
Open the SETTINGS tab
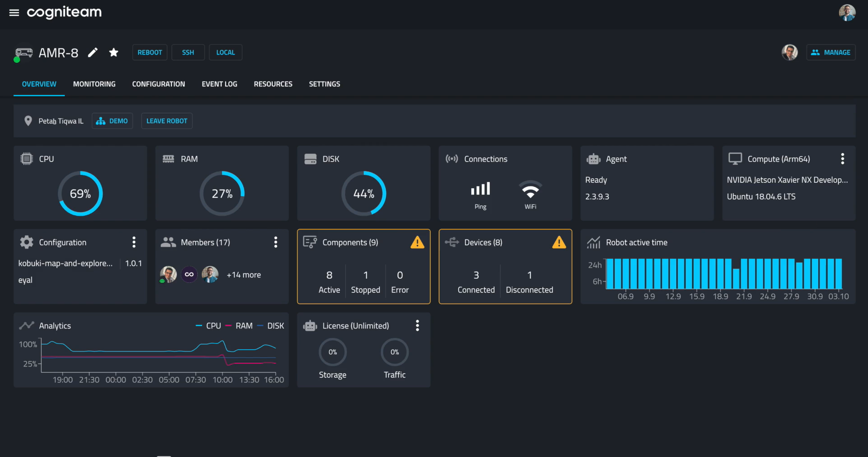[324, 84]
